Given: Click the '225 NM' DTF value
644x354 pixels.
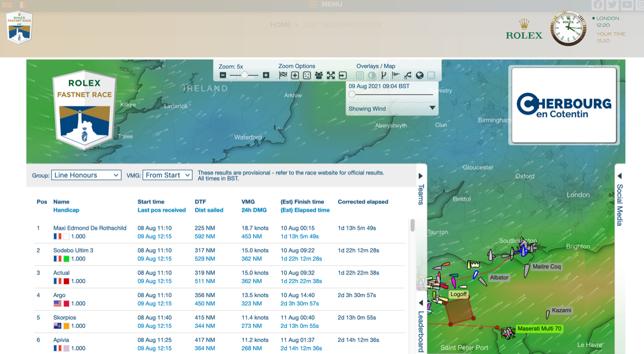Looking at the screenshot, I should pos(205,228).
